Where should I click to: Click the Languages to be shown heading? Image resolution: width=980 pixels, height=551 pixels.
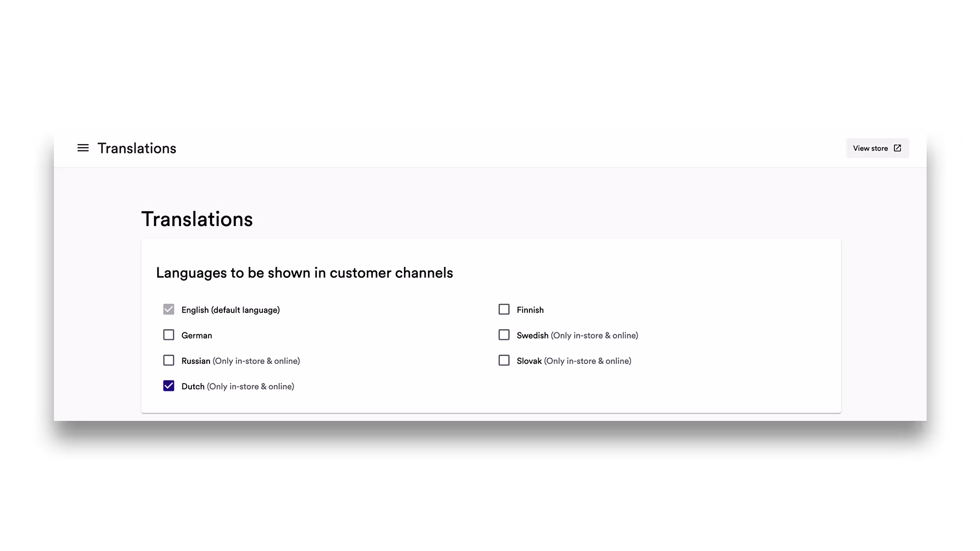(304, 273)
